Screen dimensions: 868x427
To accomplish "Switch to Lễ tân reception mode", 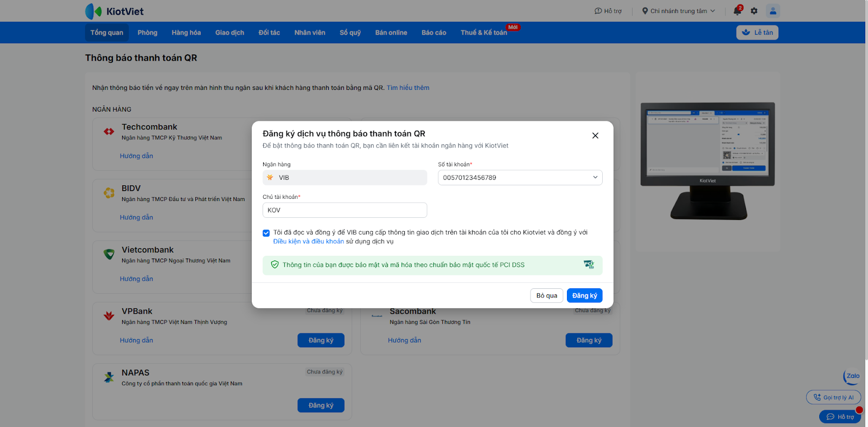I will coord(757,33).
